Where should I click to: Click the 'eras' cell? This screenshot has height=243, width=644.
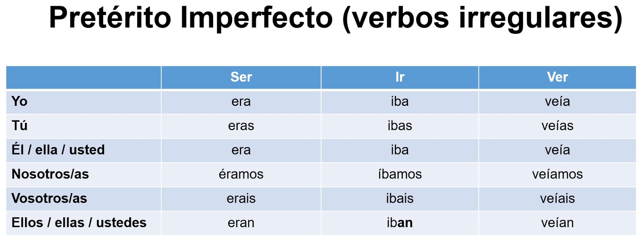[x=241, y=126]
